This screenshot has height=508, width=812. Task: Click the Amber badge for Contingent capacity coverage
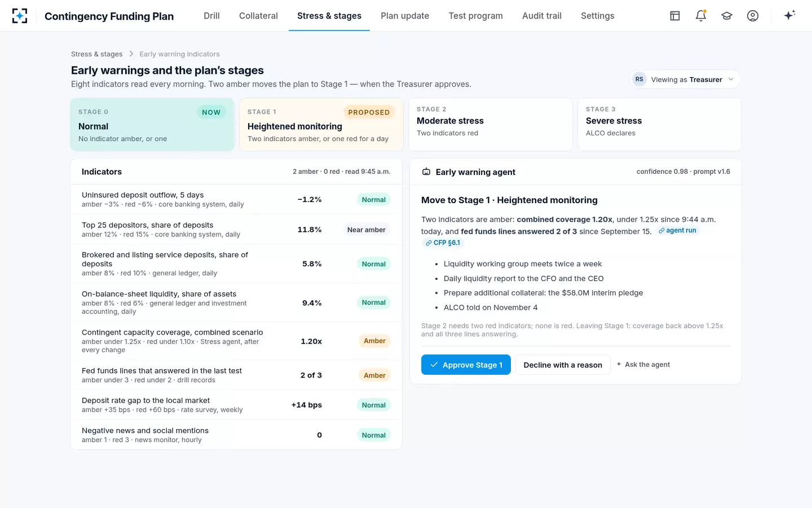pos(374,341)
